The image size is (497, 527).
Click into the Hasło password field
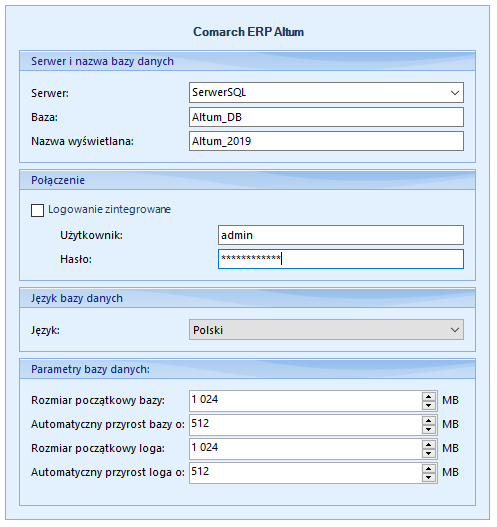341,259
